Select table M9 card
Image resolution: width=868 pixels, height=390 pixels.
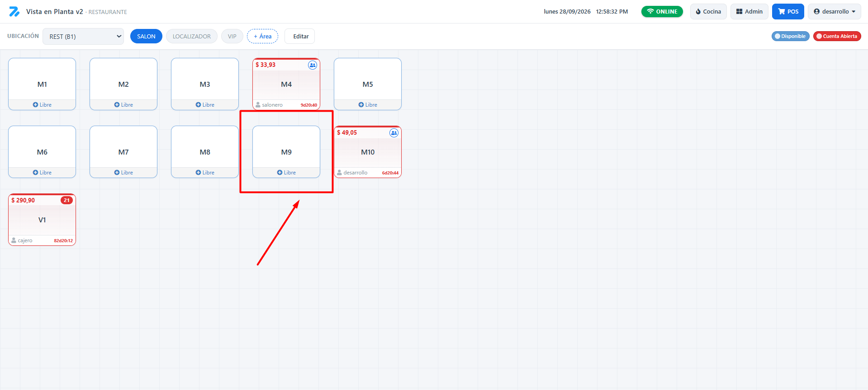pyautogui.click(x=286, y=152)
